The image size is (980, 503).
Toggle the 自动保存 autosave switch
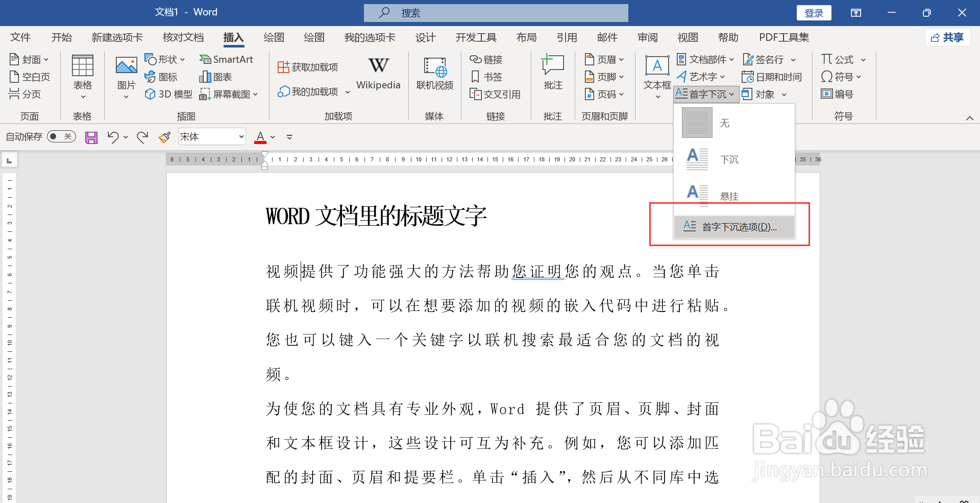pyautogui.click(x=61, y=136)
